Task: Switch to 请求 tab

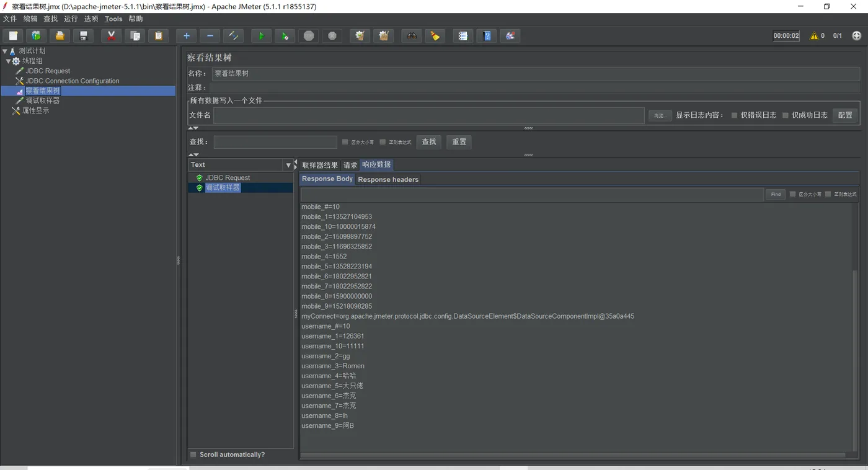Action: [x=350, y=165]
